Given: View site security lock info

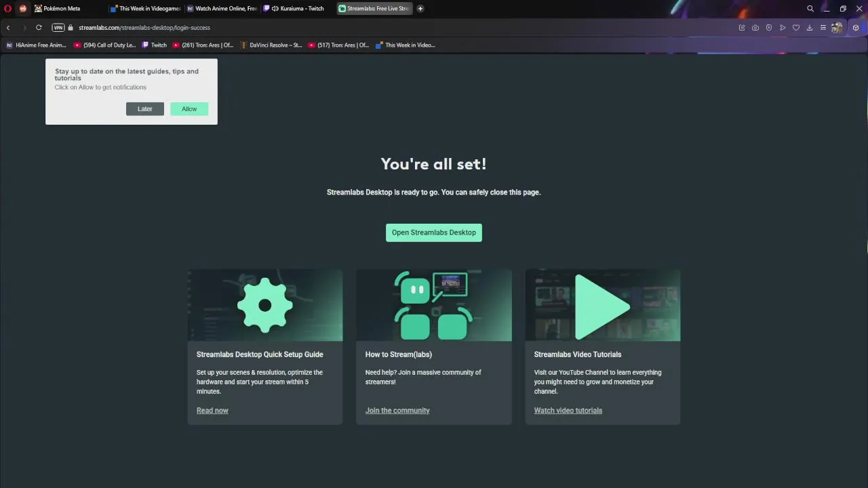Looking at the screenshot, I should (x=71, y=28).
